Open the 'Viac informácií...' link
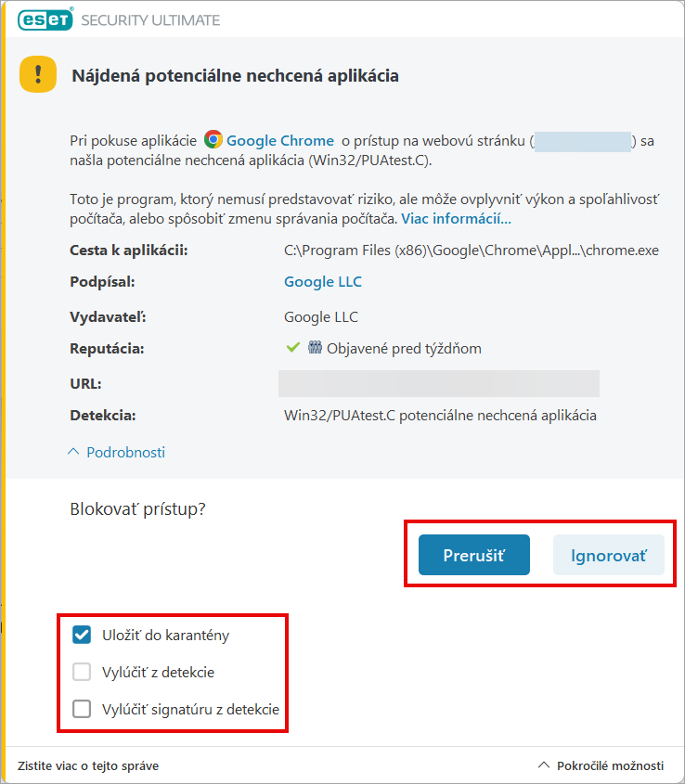Screen dimensions: 685x784 tap(456, 219)
